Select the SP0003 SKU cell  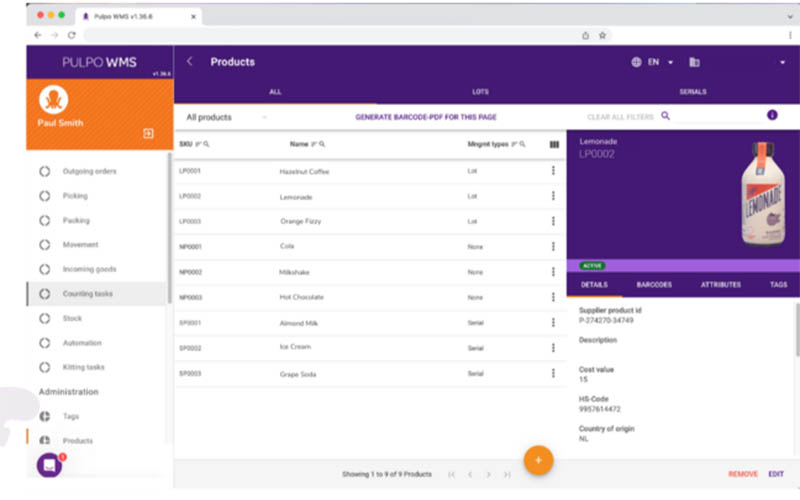pyautogui.click(x=190, y=373)
